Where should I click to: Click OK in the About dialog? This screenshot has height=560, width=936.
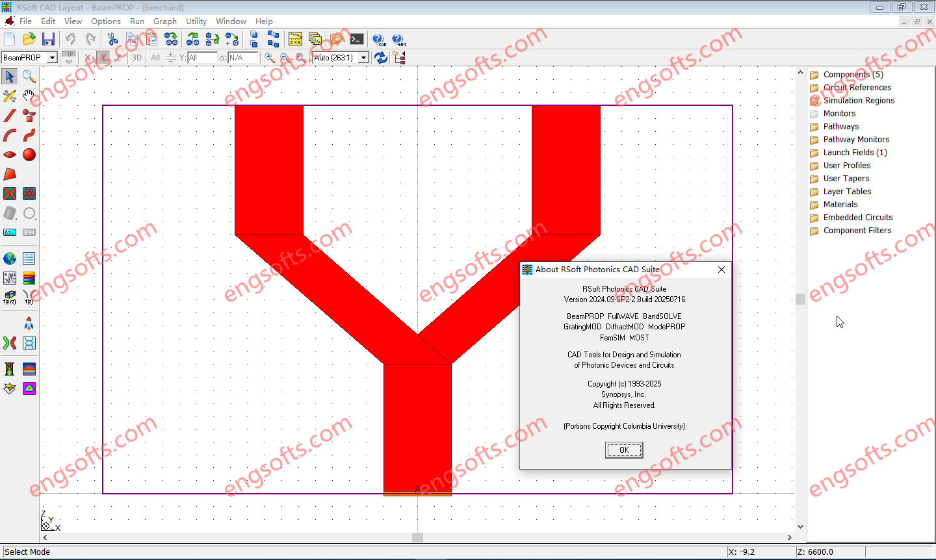[x=624, y=450]
